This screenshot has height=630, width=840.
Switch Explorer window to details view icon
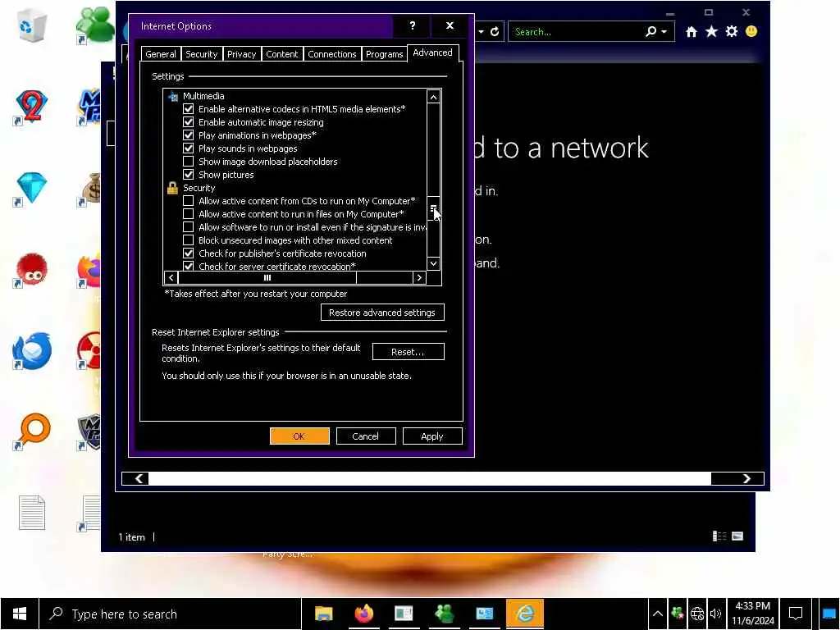pos(719,536)
